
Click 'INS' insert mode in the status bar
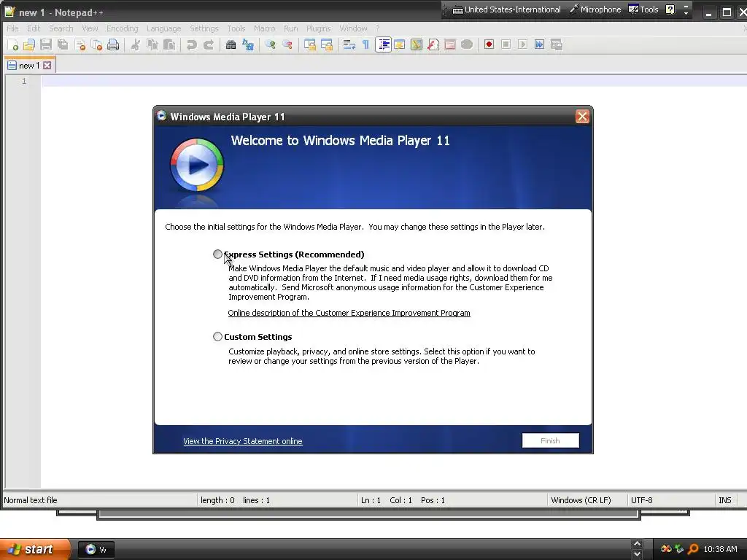725,500
